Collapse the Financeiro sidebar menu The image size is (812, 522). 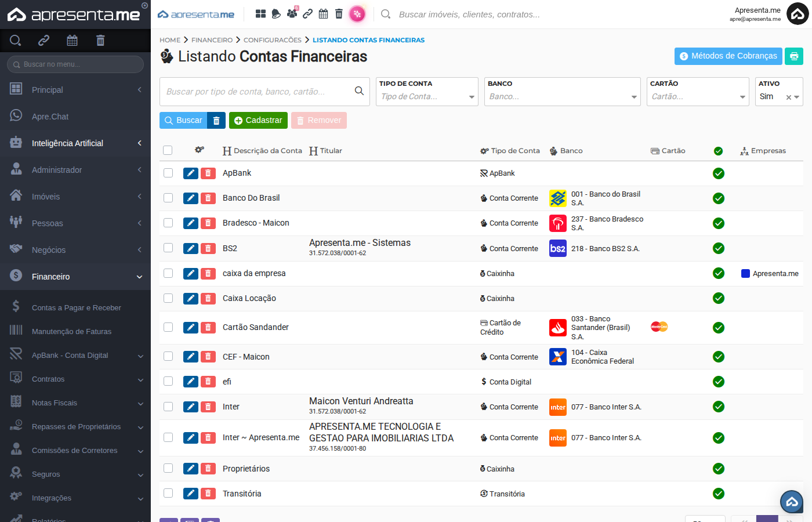75,277
